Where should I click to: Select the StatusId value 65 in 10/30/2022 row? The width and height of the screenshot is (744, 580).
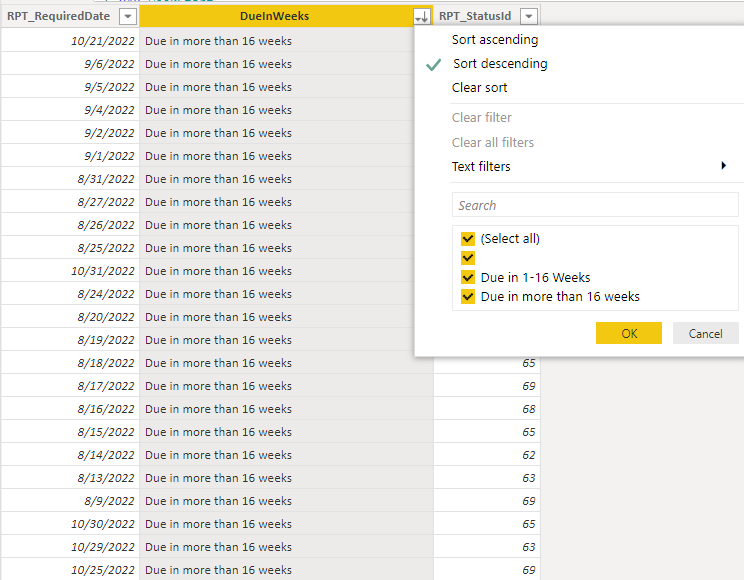coord(487,524)
